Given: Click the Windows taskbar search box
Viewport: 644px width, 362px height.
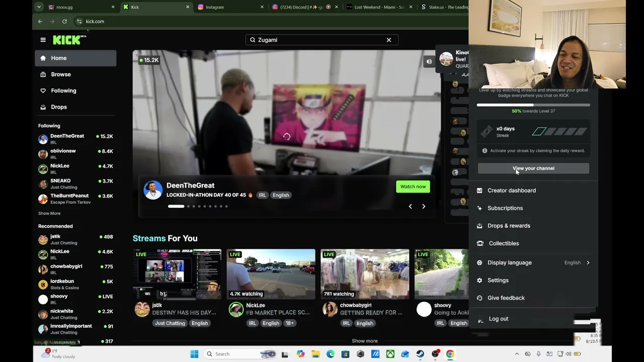Looking at the screenshot, I should point(241,354).
